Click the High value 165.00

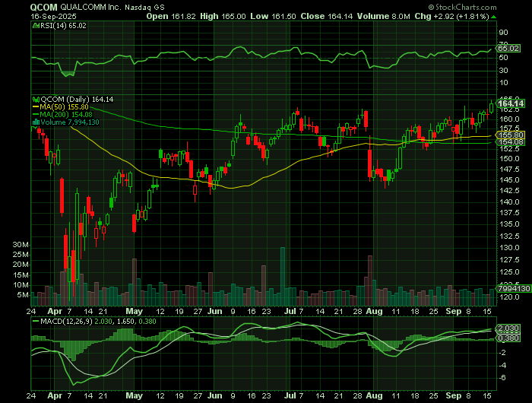234,16
